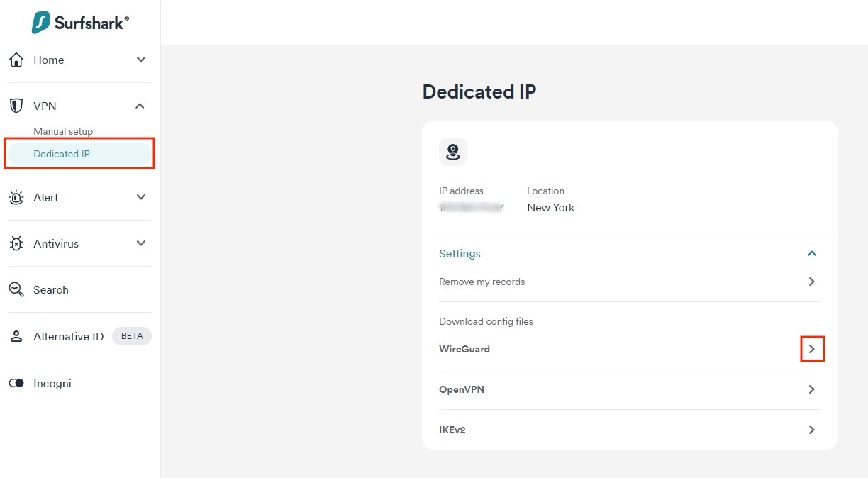Open Remove my records arrow
868x478 pixels.
(x=812, y=282)
